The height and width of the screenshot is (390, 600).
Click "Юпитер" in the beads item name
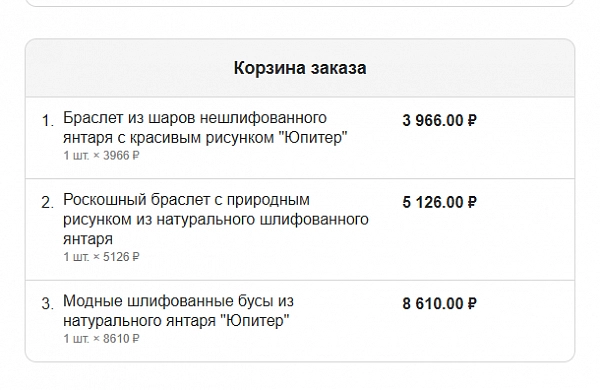256,320
